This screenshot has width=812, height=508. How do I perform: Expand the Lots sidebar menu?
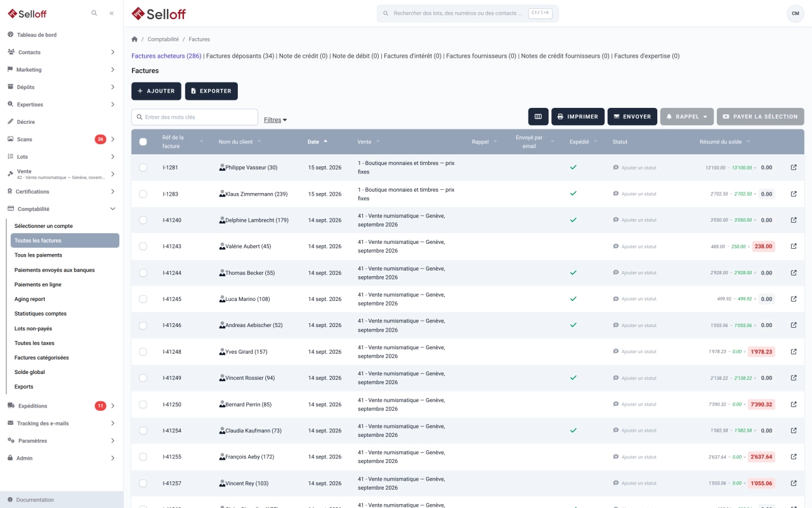(62, 157)
